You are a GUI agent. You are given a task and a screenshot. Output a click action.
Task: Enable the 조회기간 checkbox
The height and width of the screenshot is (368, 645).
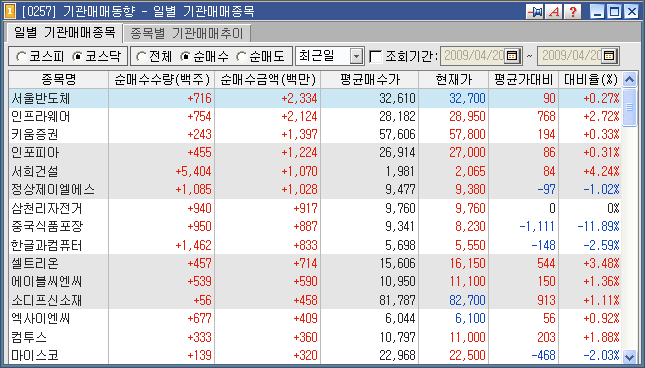376,56
